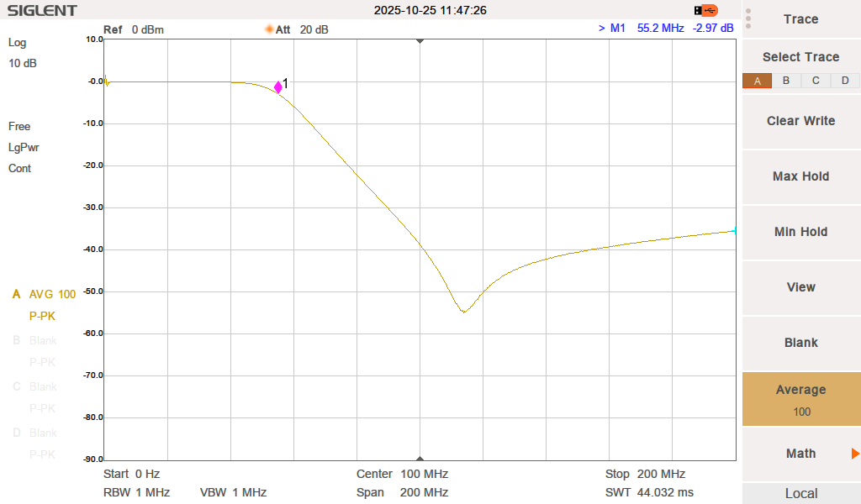Open the Math menu
Viewport: 861px width, 504px height.
point(801,454)
